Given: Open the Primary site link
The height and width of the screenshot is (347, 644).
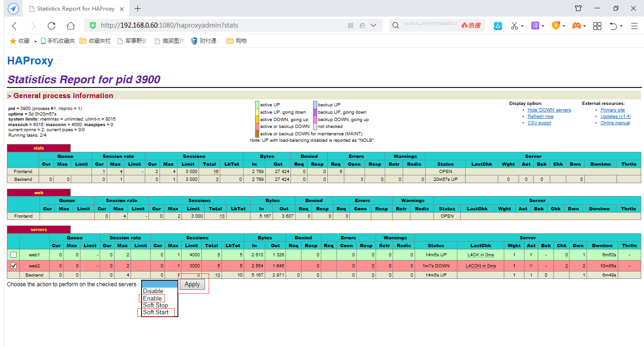Looking at the screenshot, I should click(612, 110).
